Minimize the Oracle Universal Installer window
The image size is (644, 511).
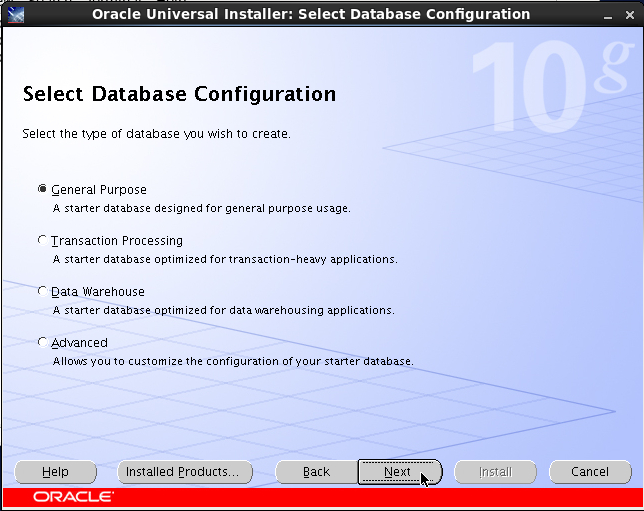coord(608,16)
